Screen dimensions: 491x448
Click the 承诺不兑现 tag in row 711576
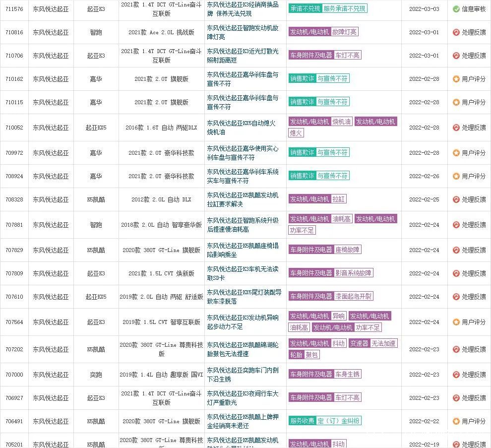[x=305, y=8]
